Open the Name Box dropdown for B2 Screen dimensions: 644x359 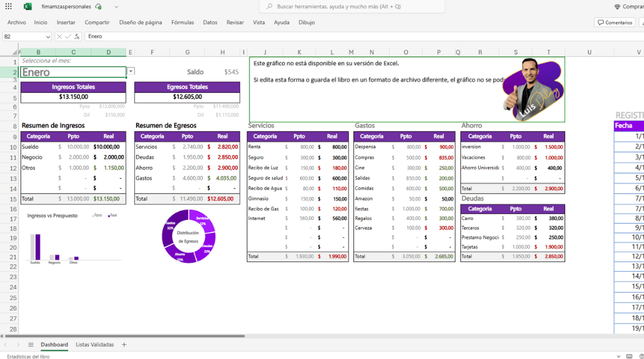click(x=48, y=37)
